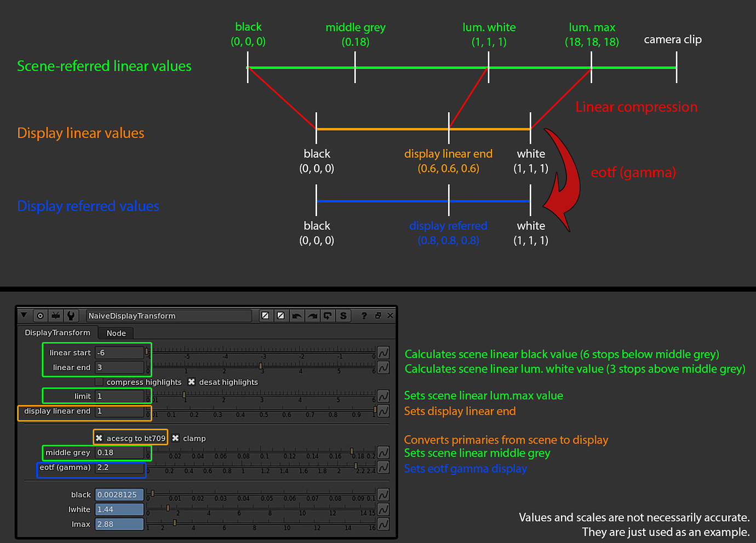Uncheck the clamp option
The image size is (756, 543).
pyautogui.click(x=176, y=438)
